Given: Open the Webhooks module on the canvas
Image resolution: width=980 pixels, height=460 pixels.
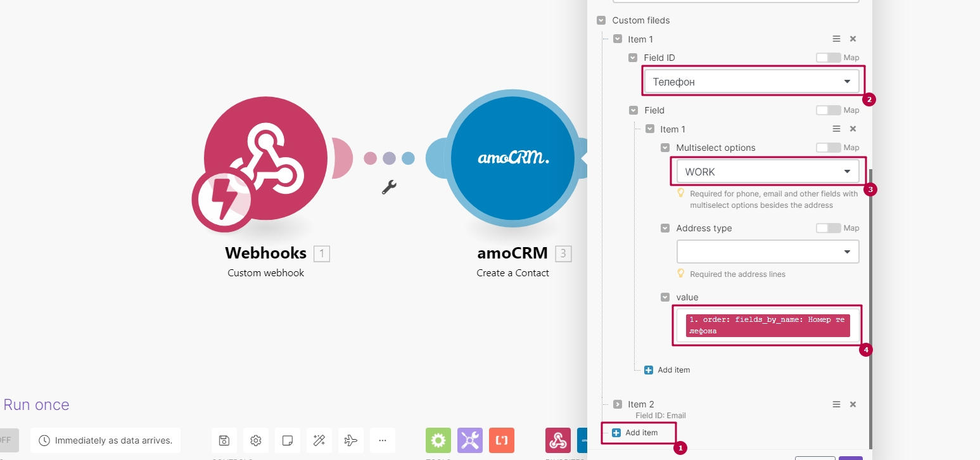Looking at the screenshot, I should (x=266, y=159).
